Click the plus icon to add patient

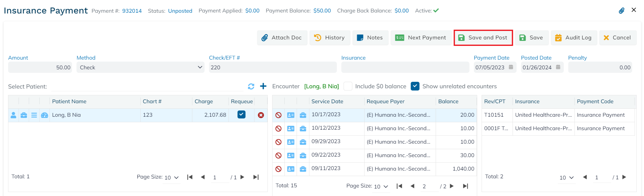263,86
